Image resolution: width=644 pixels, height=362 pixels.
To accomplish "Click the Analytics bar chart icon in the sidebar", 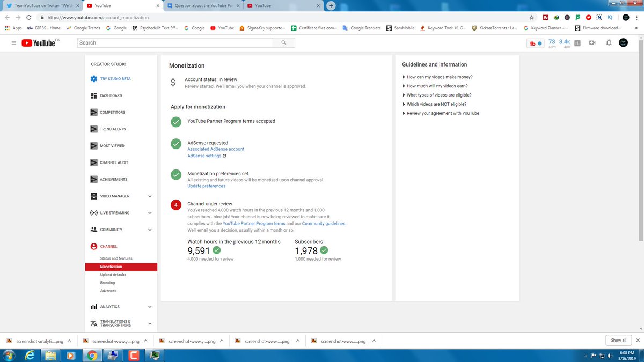I will pyautogui.click(x=94, y=307).
